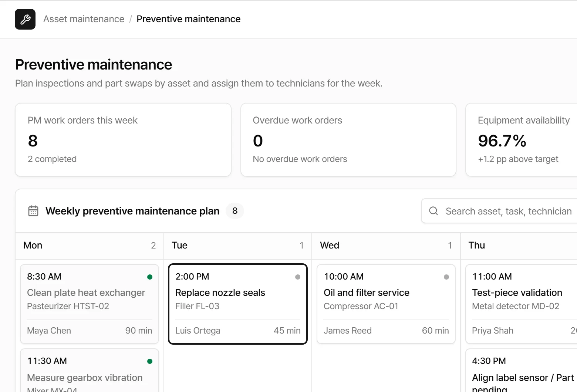This screenshot has width=577, height=392.
Task: Click the search magnifier icon
Action: click(433, 211)
